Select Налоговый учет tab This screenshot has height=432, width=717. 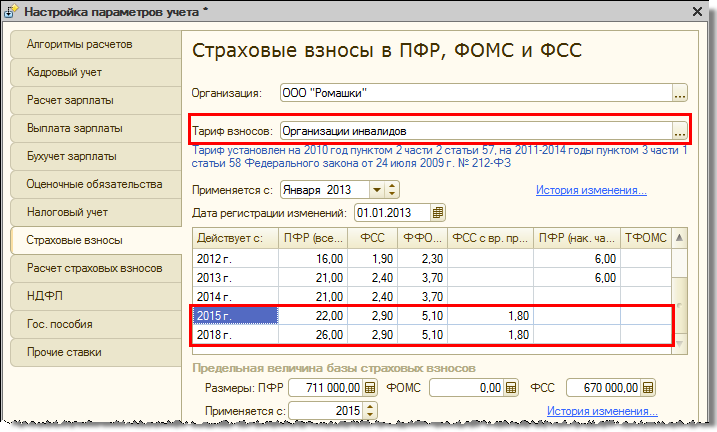pos(96,212)
